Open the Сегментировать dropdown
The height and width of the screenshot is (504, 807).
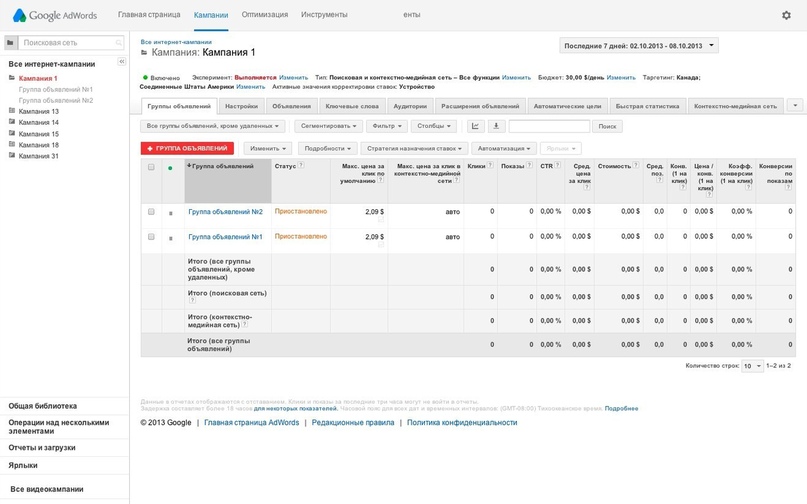coord(328,126)
